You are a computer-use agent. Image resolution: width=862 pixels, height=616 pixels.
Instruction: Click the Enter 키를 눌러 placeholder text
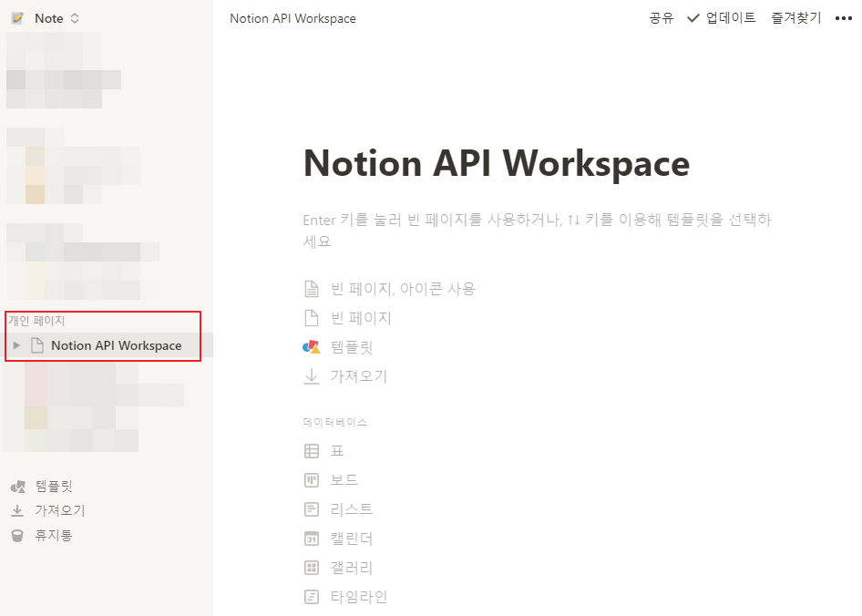pyautogui.click(x=537, y=231)
